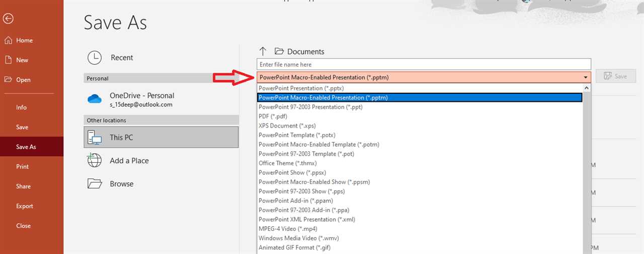
Task: Click the file name input field
Action: 424,65
